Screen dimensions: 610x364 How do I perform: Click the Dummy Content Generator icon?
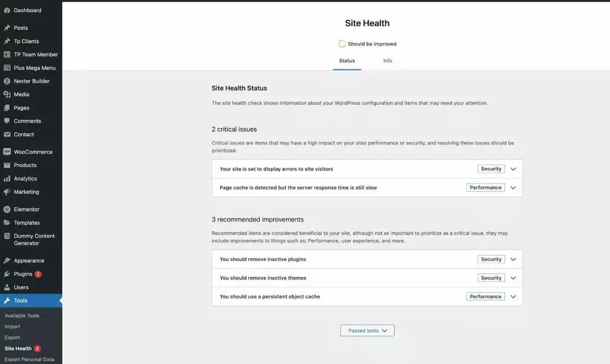point(7,236)
